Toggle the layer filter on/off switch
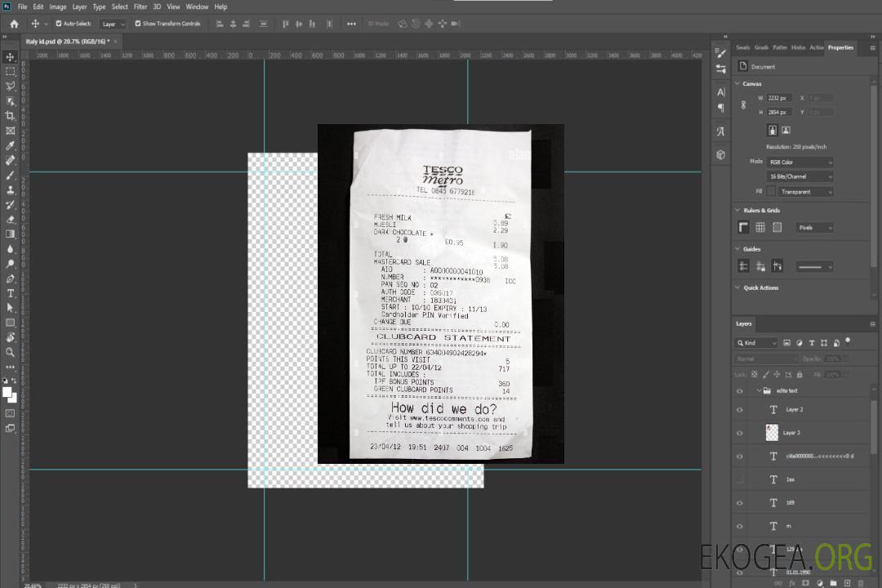This screenshot has height=588, width=882. pyautogui.click(x=848, y=341)
